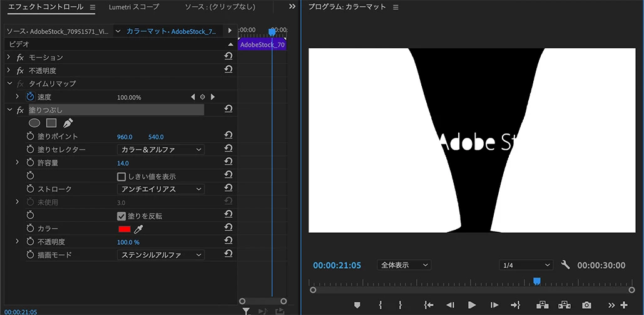This screenshot has width=644, height=315.
Task: Click the program timecode 00:00:21:05
Action: point(337,266)
